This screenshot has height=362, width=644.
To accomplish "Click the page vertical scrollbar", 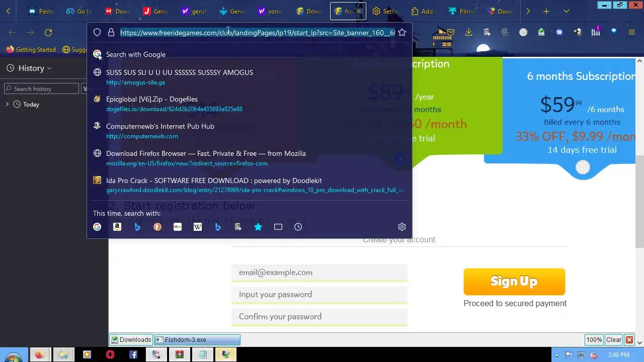I will (x=639, y=201).
